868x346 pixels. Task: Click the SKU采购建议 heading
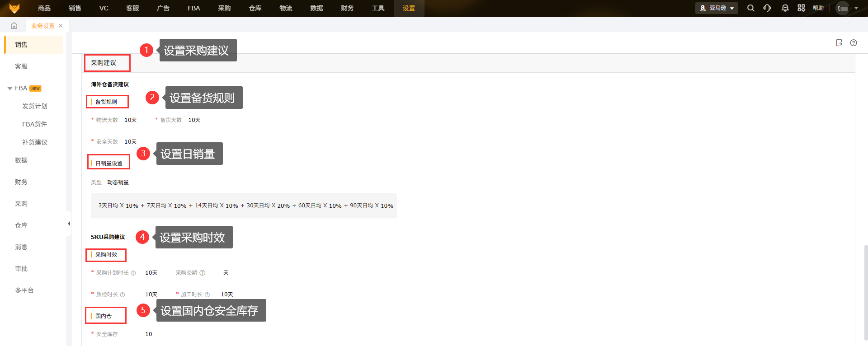point(108,237)
